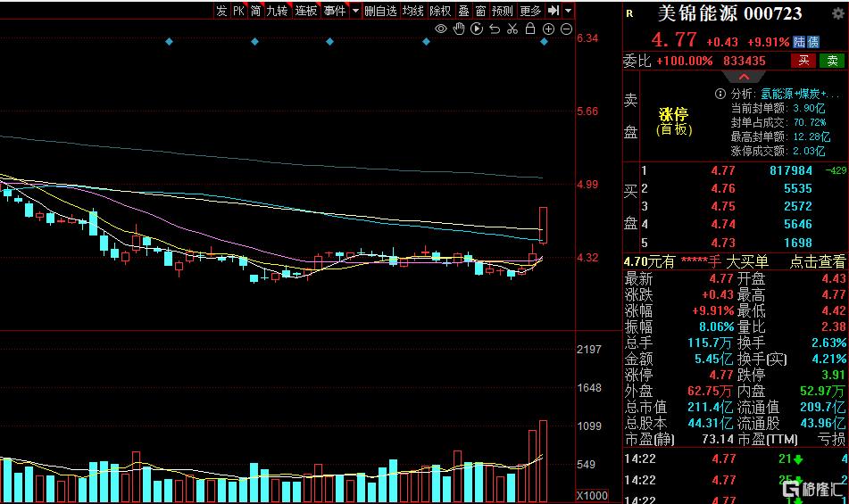Click the 涨停成交额 2.03亿 value
Image resolution: width=849 pixels, height=504 pixels.
(x=809, y=151)
